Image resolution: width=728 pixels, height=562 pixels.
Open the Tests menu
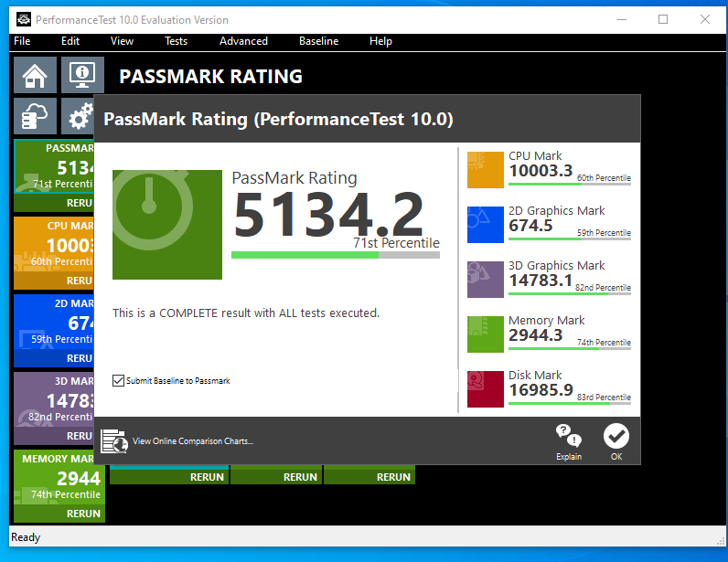click(x=176, y=41)
